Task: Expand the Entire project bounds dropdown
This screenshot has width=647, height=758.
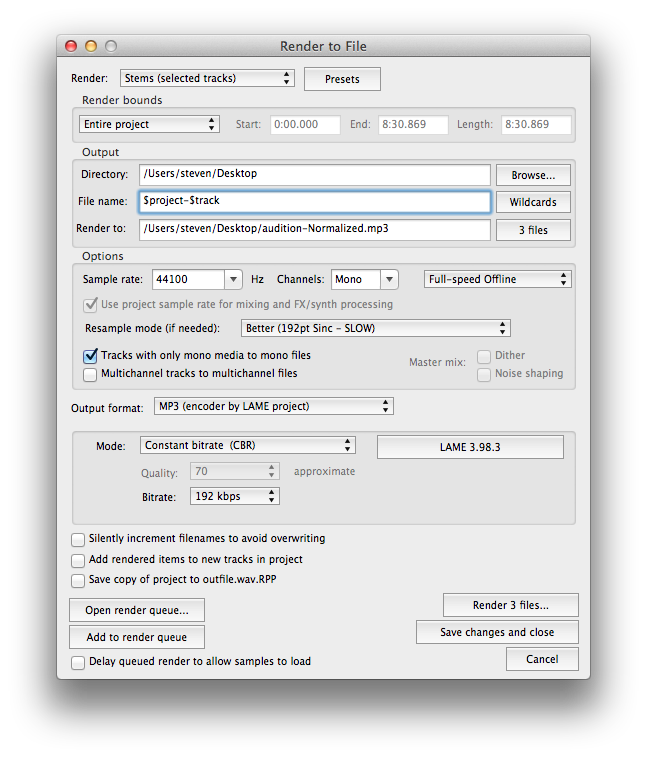Action: pos(149,125)
